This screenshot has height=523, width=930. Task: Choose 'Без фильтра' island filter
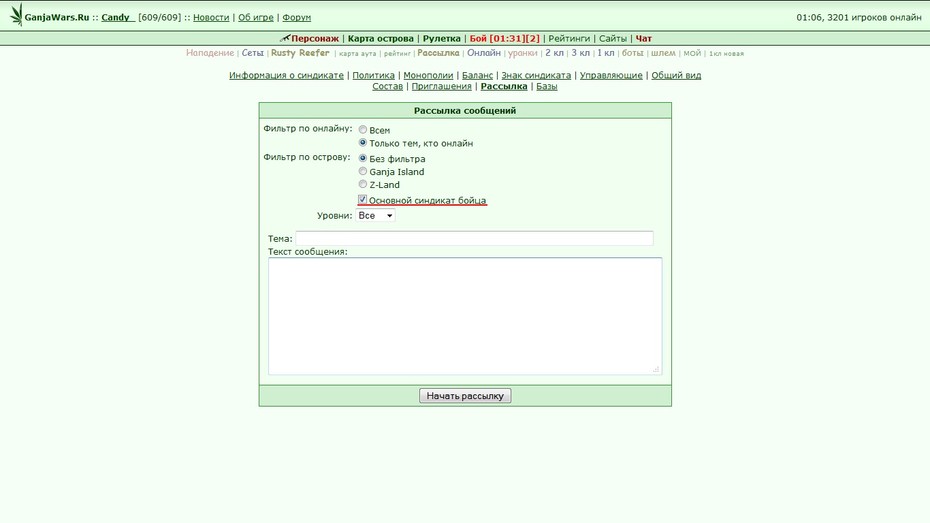(362, 158)
